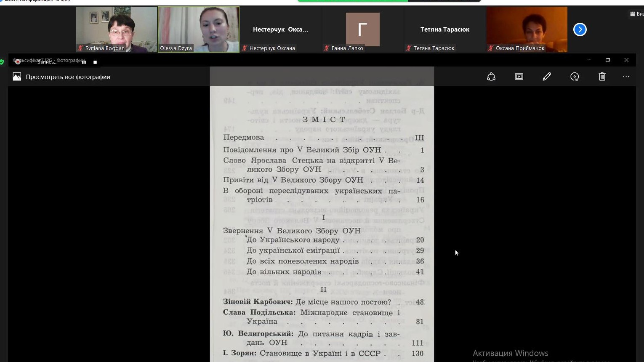The height and width of the screenshot is (362, 644).
Task: Open Edit with the pencil icon
Action: 547,77
